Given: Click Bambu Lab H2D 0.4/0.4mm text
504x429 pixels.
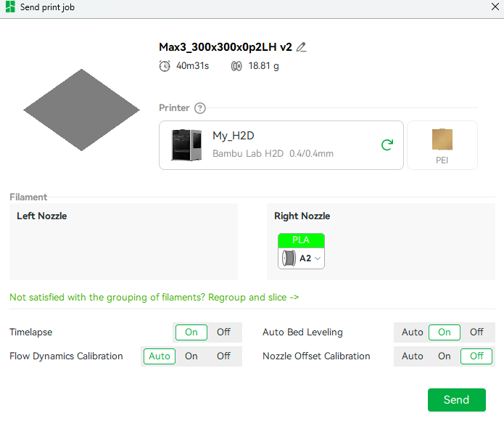Looking at the screenshot, I should tap(273, 153).
